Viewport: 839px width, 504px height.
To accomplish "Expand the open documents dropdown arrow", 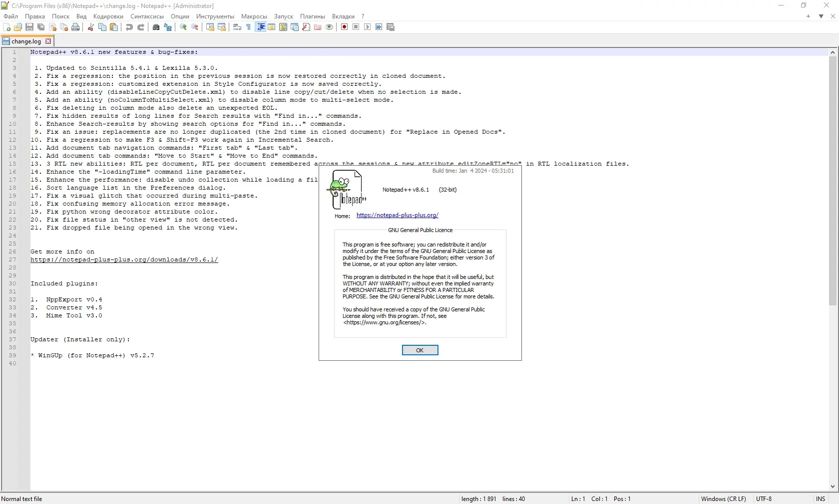I will 821,16.
